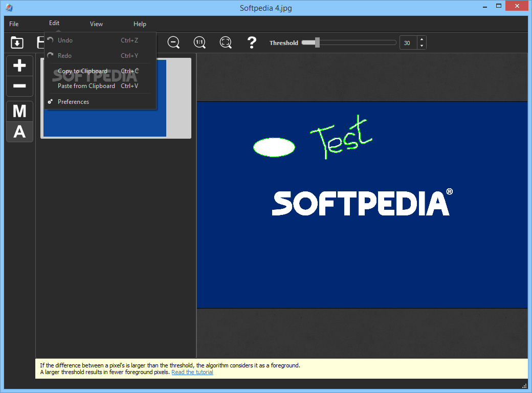Close the open Edit menu
Screen dimensions: 532x393
54,23
